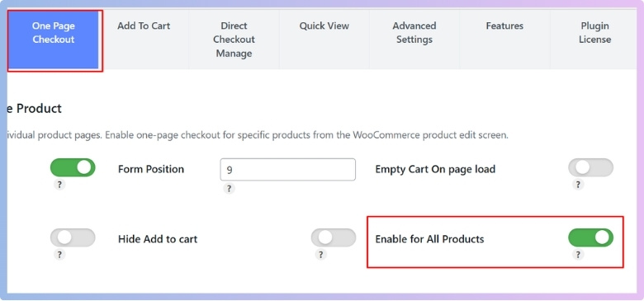Open help icon under green switch beside Form Position
Screen dimensions: 644x301
pyautogui.click(x=59, y=185)
